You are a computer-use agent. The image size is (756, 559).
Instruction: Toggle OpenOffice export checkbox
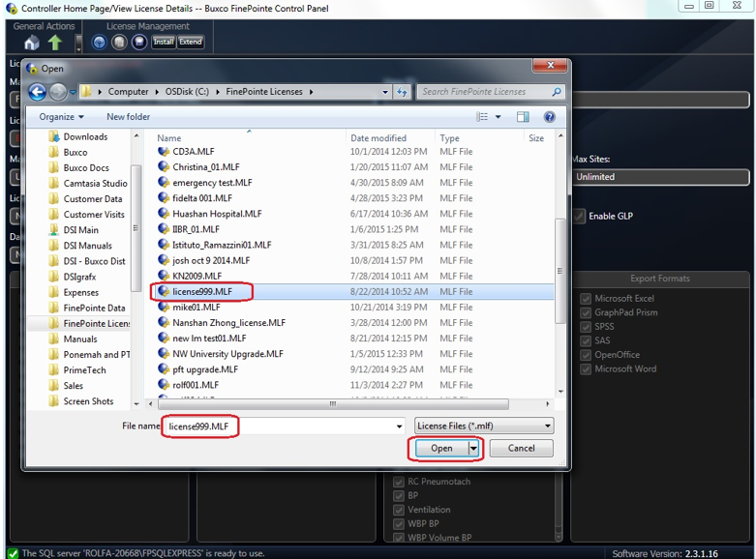tap(586, 355)
